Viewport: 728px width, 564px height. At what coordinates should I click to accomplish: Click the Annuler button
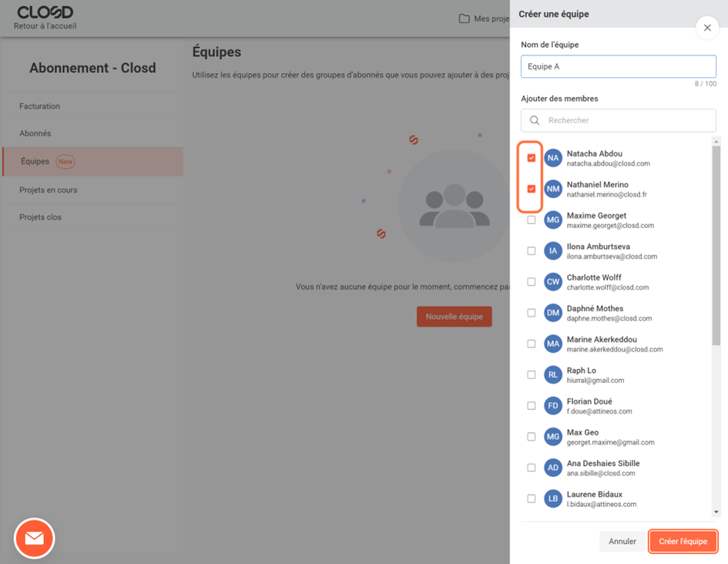[x=622, y=542]
